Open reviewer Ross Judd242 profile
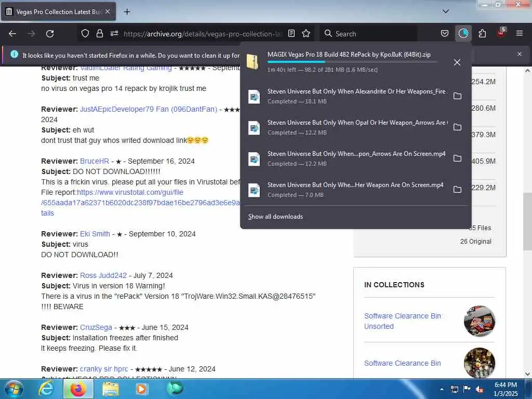 103,275
